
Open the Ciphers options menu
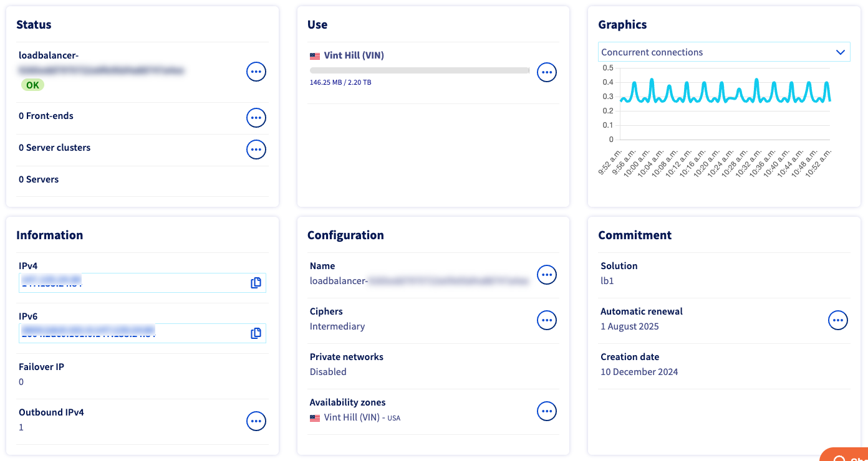[x=547, y=320]
